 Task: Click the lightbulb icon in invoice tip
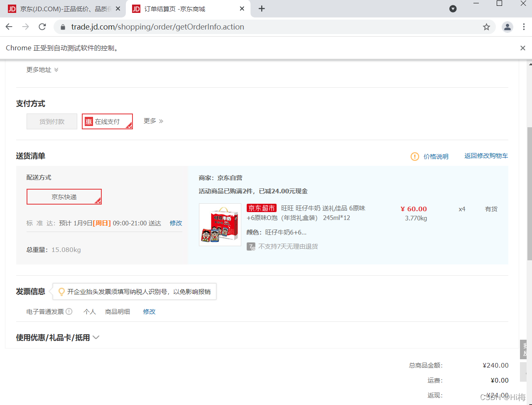61,292
